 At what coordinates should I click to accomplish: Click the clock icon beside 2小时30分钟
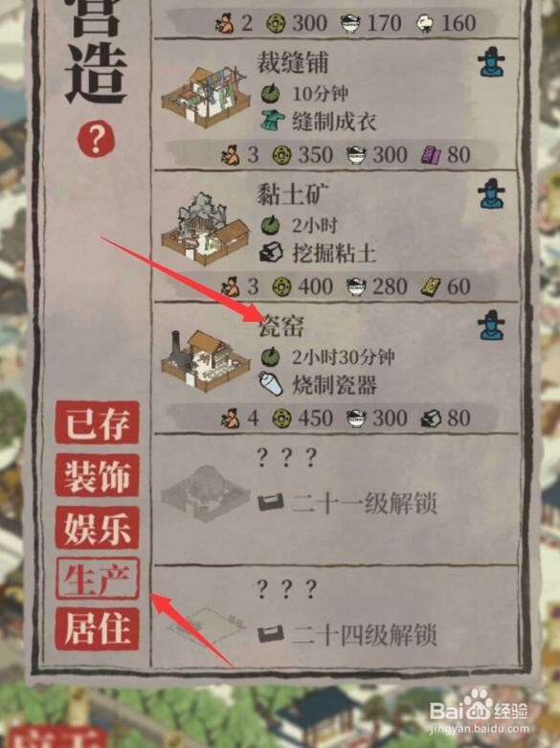click(x=270, y=356)
